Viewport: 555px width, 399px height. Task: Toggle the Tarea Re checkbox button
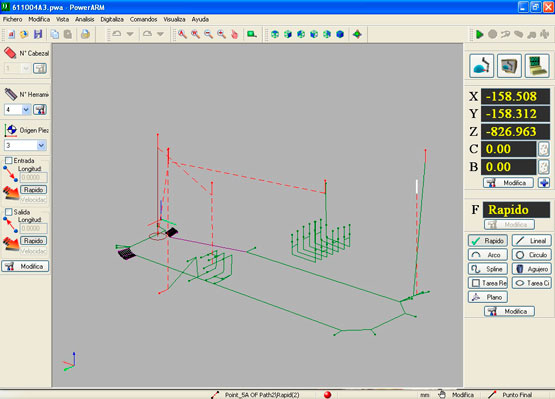(488, 283)
